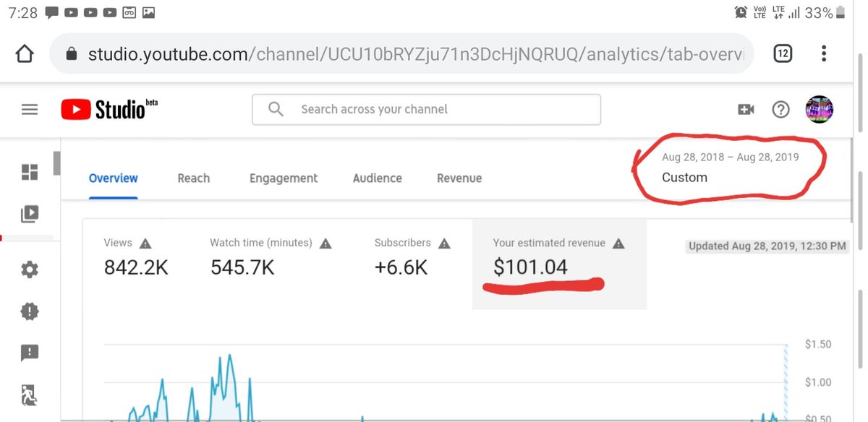868x422 pixels.
Task: Open Send feedback icon in sidebar
Action: click(x=30, y=353)
